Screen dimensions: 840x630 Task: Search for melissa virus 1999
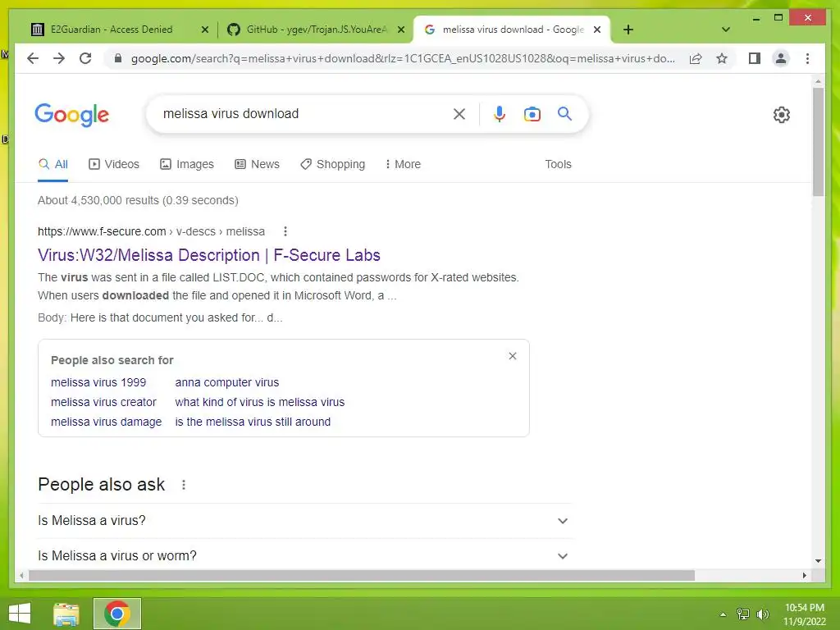pos(98,382)
